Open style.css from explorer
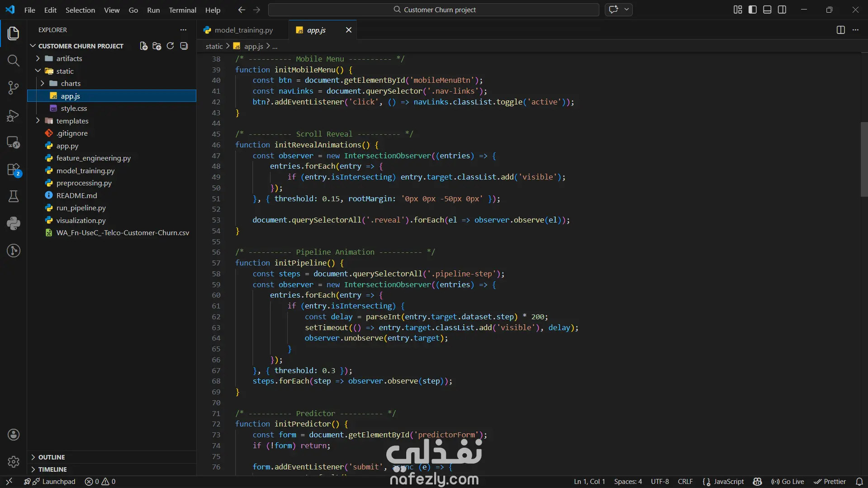This screenshot has width=868, height=488. point(112,109)
